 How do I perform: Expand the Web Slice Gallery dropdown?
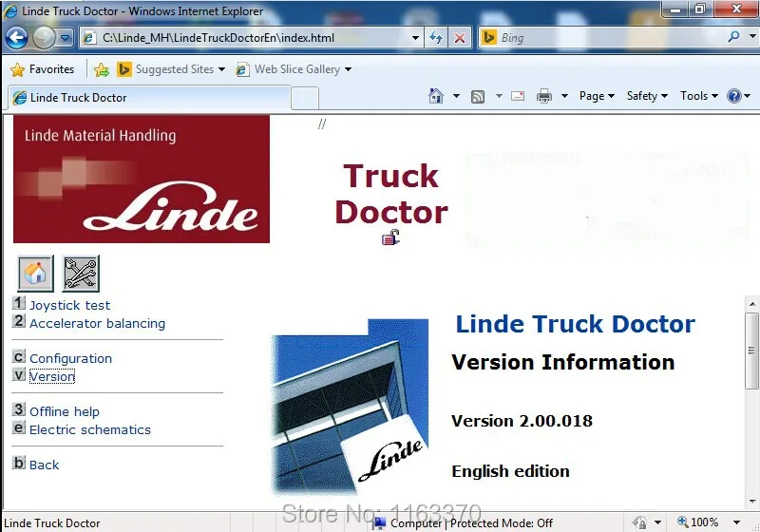click(348, 69)
